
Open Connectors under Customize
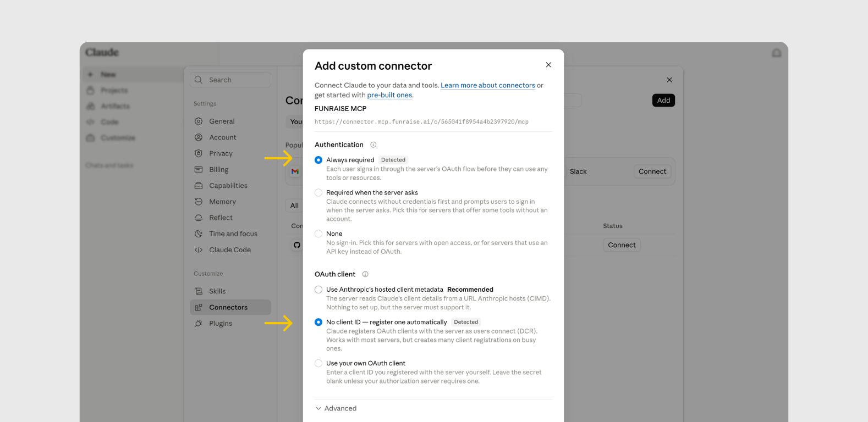[230, 307]
